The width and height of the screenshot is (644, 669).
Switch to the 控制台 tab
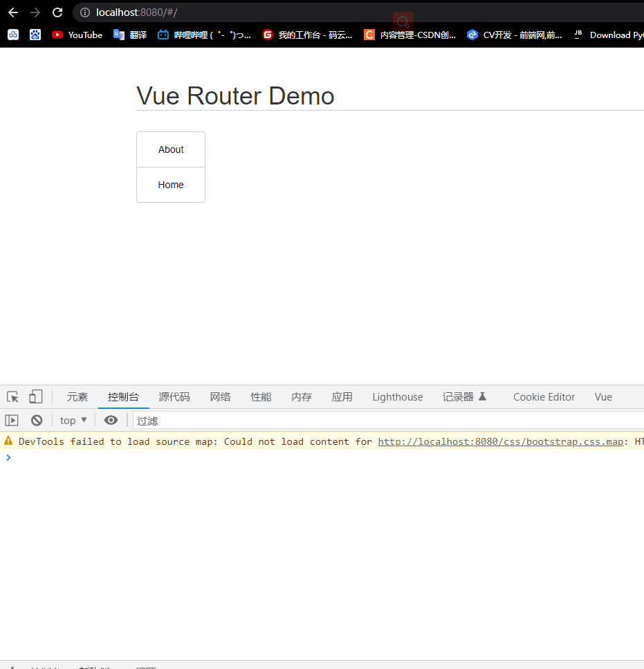[123, 397]
